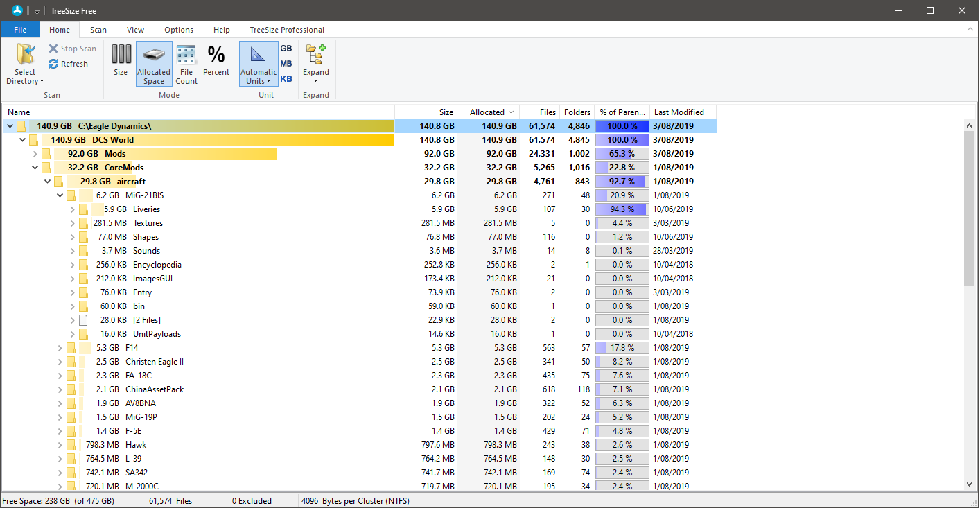Click the vertical scrollbar down arrow
Viewport: 980px width, 508px height.
tap(970, 485)
